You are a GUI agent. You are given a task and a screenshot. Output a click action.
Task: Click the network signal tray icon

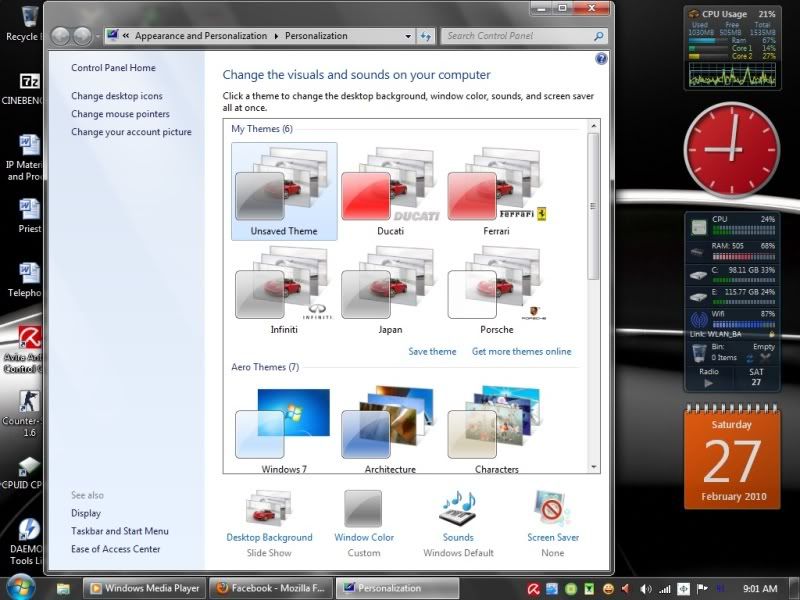664,589
